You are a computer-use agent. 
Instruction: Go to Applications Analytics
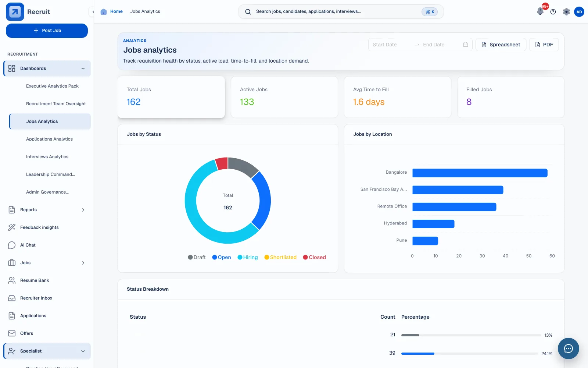pos(50,139)
